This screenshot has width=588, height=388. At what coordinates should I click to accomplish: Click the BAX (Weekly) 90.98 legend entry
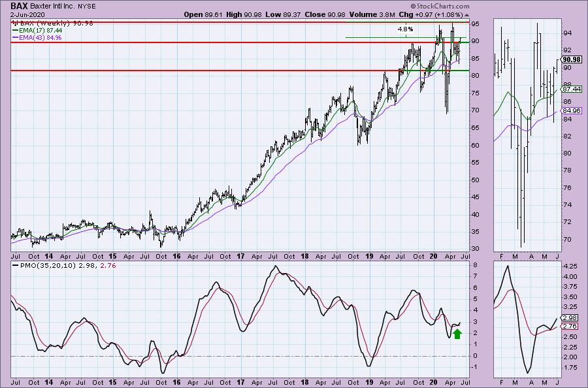56,24
